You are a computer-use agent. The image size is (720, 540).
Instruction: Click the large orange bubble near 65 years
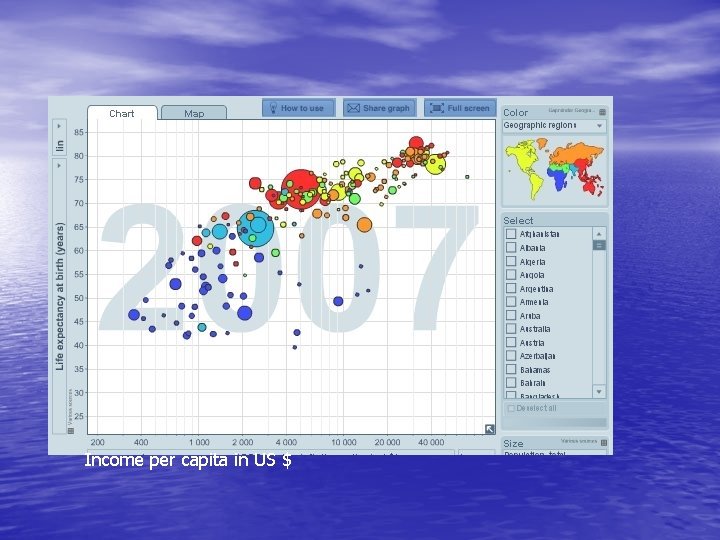(364, 225)
